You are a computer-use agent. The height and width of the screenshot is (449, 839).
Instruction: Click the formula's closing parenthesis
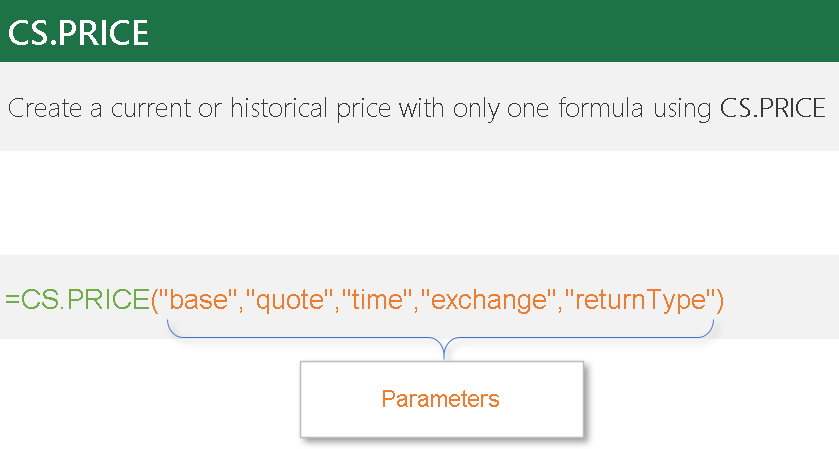pos(717,299)
